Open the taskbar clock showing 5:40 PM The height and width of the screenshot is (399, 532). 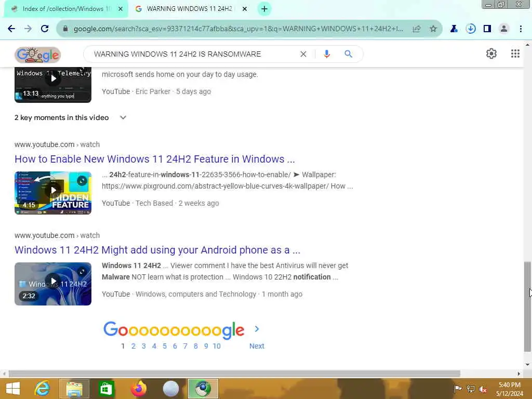pyautogui.click(x=510, y=389)
